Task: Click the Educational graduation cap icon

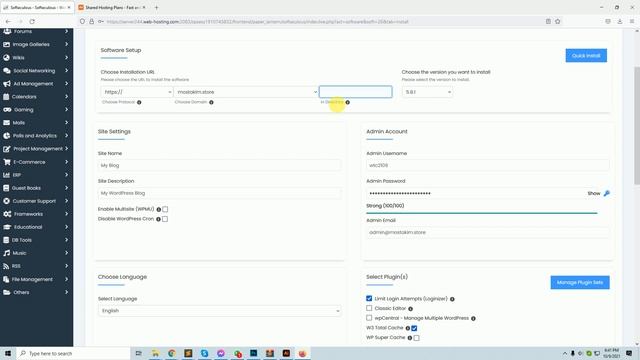Action: (x=7, y=227)
